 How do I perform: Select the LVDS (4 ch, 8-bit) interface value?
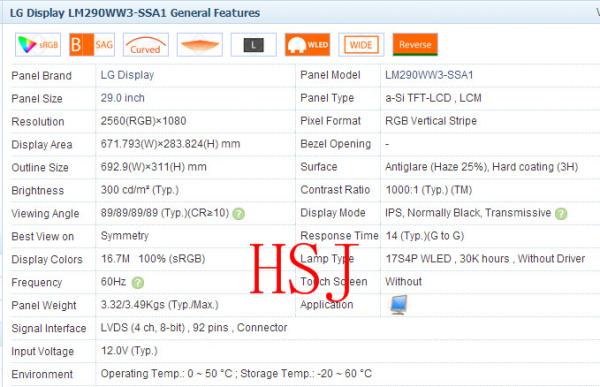(194, 328)
